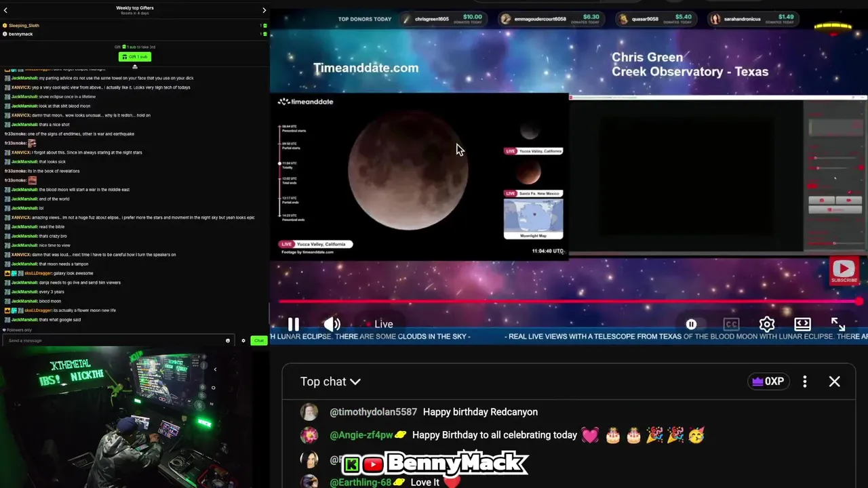Viewport: 868px width, 488px height.
Task: Click the YouTube Subscribe watermark
Action: pyautogui.click(x=844, y=271)
